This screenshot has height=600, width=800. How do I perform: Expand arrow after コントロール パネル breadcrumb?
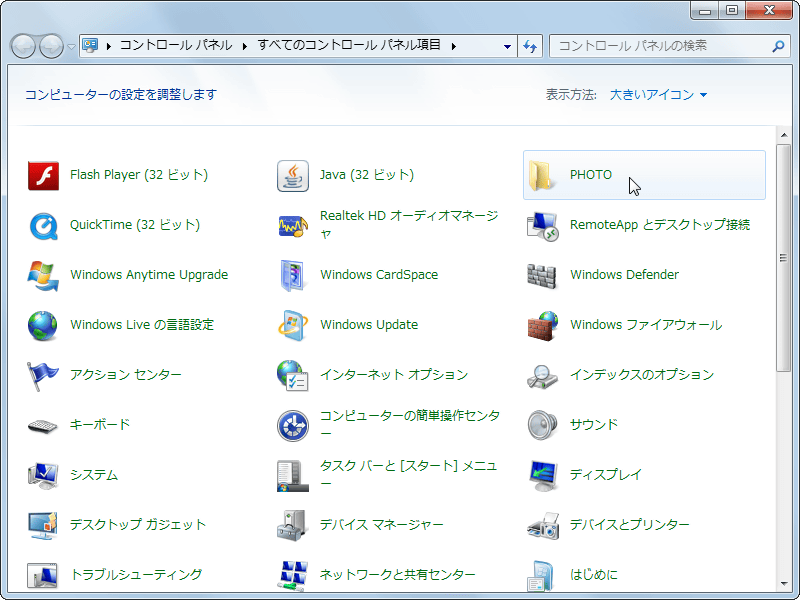pos(245,46)
